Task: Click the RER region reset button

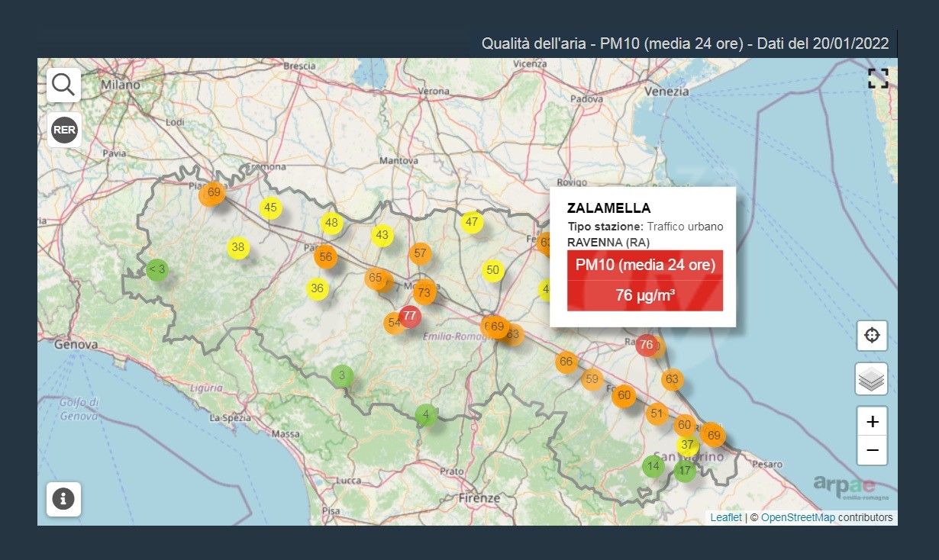Action: pyautogui.click(x=64, y=130)
